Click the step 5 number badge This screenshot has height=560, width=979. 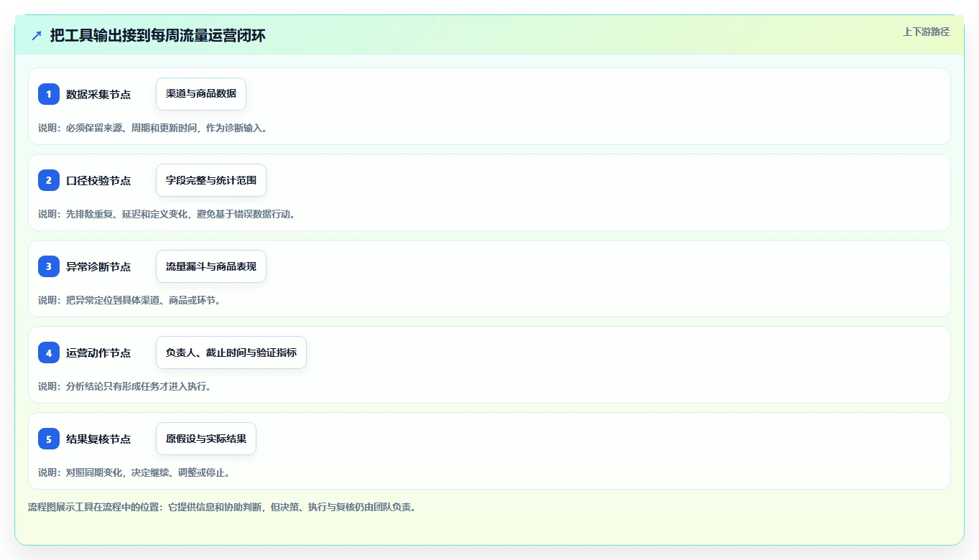click(49, 439)
